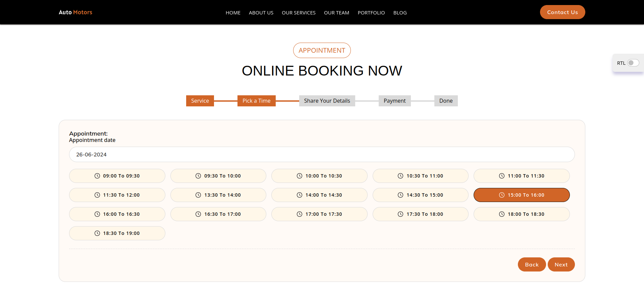Screen dimensions: 644x298
Task: Jump to the Payment step
Action: tap(394, 101)
